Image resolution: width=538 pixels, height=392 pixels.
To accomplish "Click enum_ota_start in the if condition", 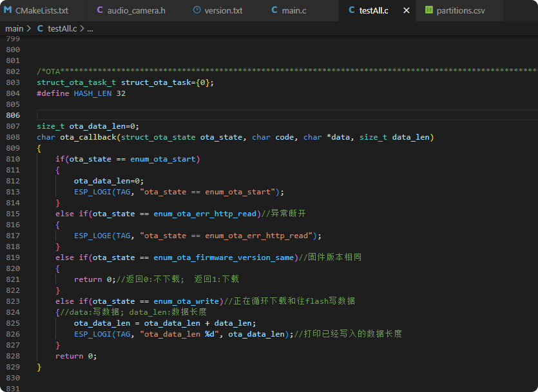I will (162, 159).
